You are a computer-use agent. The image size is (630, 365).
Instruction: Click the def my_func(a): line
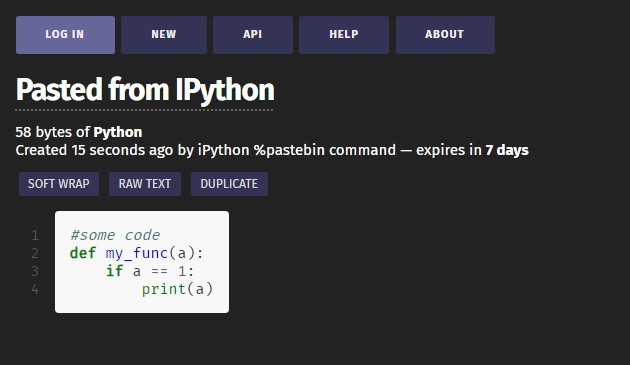pyautogui.click(x=137, y=253)
